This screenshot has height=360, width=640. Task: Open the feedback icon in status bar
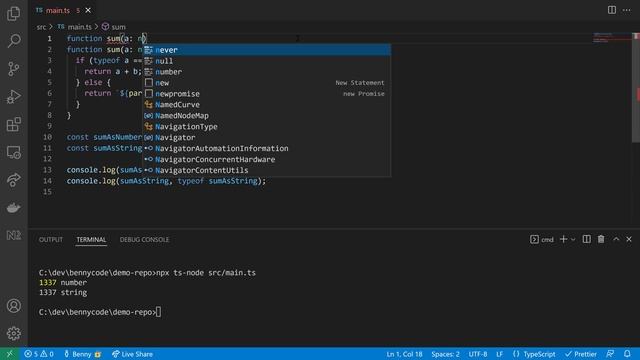pyautogui.click(x=610, y=354)
